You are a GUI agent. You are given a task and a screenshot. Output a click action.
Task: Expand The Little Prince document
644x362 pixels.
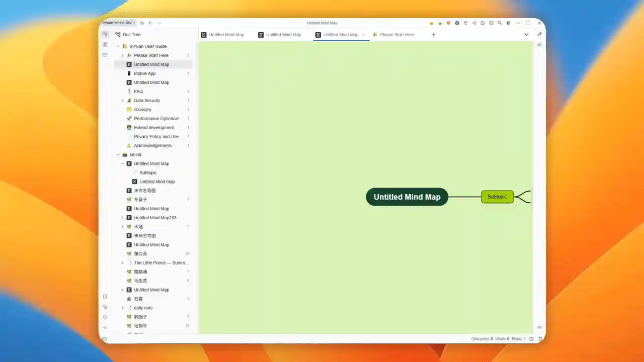point(122,263)
